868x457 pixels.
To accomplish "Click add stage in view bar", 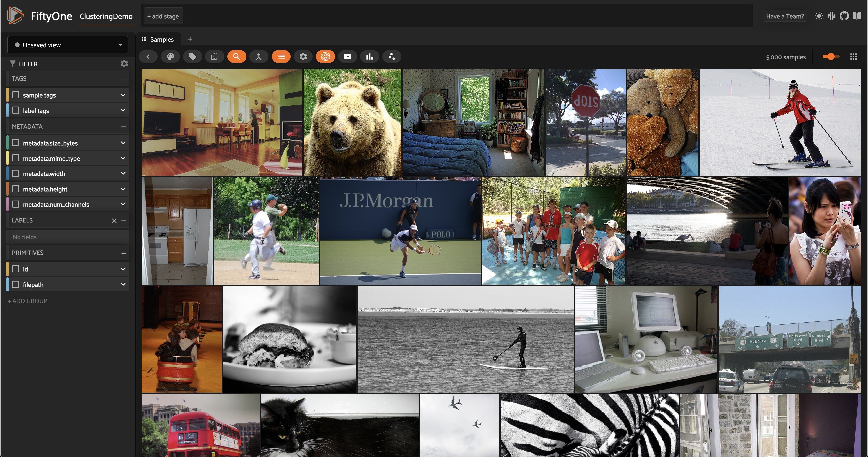I will 163,16.
